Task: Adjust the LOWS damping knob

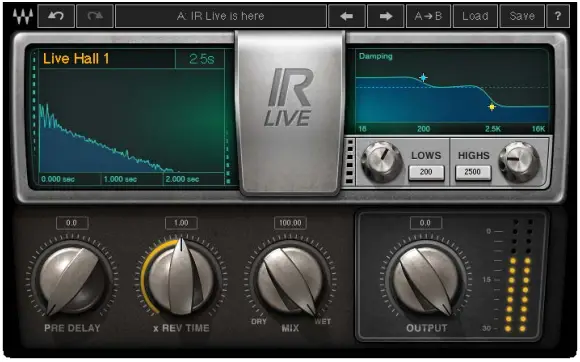Action: click(x=382, y=162)
